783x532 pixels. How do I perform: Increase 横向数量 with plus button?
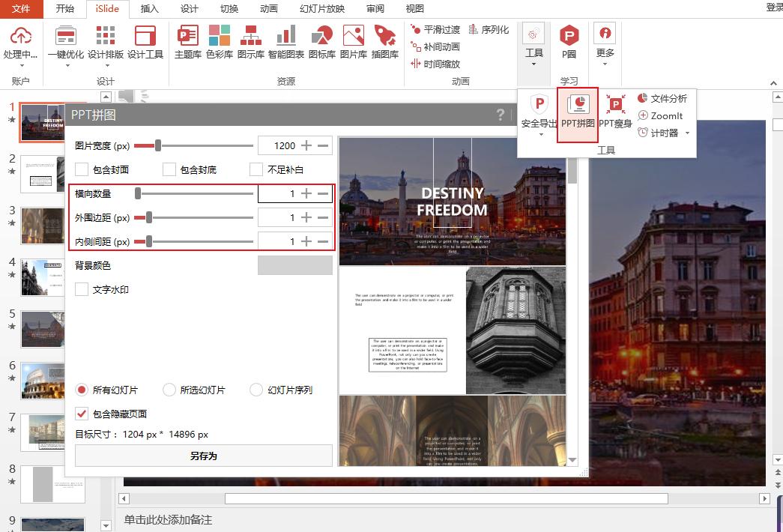pos(306,193)
